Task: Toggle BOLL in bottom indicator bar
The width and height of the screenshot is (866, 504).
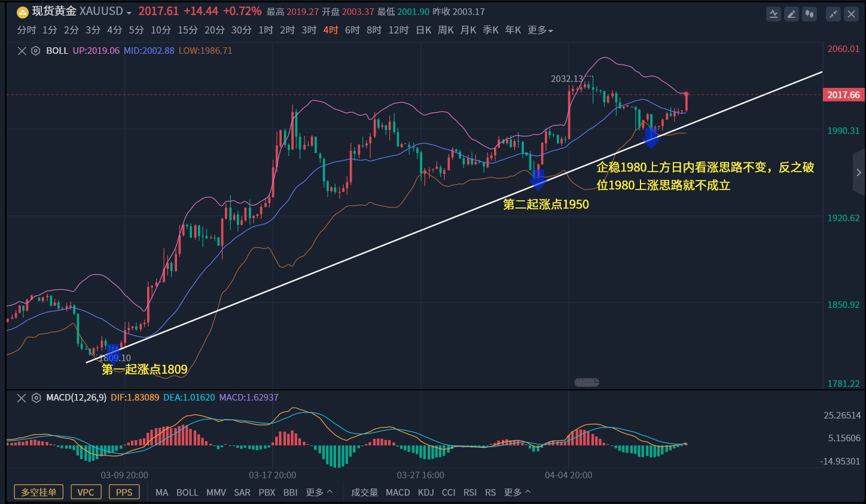Action: point(187,492)
